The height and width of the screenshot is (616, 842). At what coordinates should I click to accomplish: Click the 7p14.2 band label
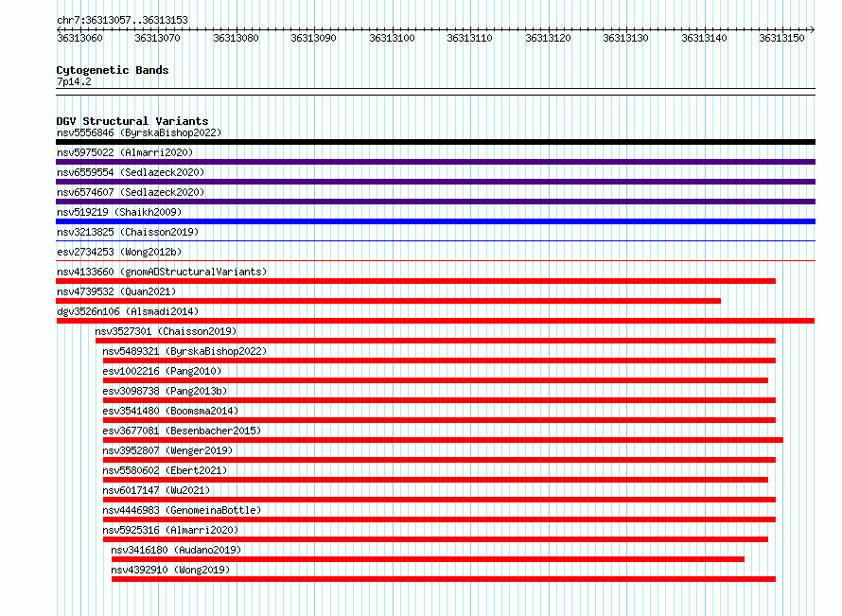(x=74, y=81)
